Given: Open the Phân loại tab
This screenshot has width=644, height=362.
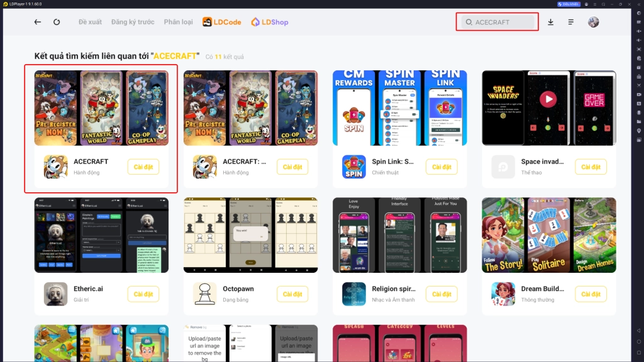Looking at the screenshot, I should point(178,22).
